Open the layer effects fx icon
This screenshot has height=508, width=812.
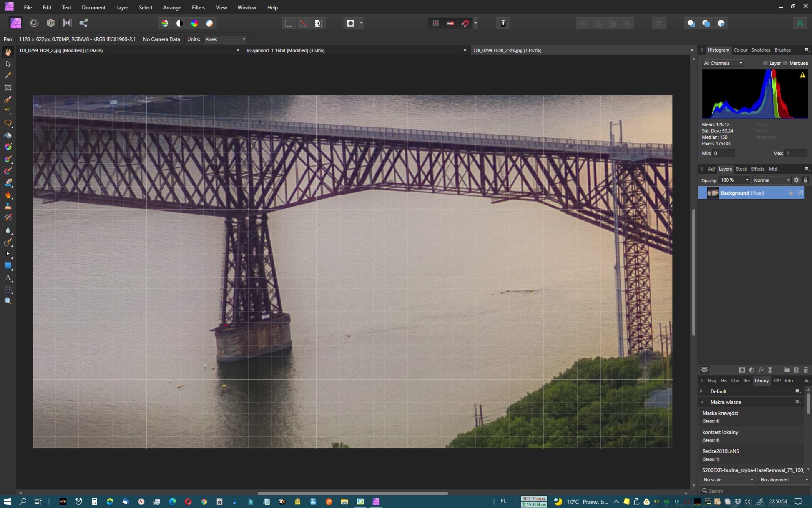[761, 370]
